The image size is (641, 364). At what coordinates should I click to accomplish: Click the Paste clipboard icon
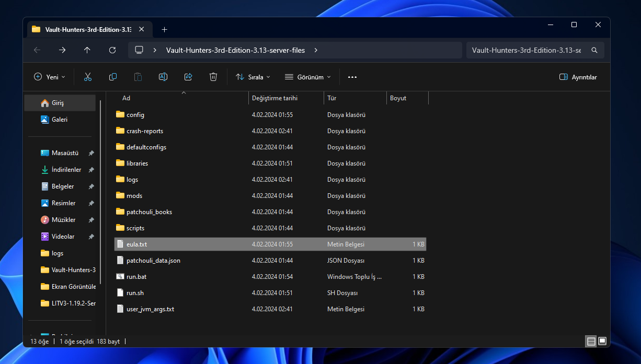(138, 77)
